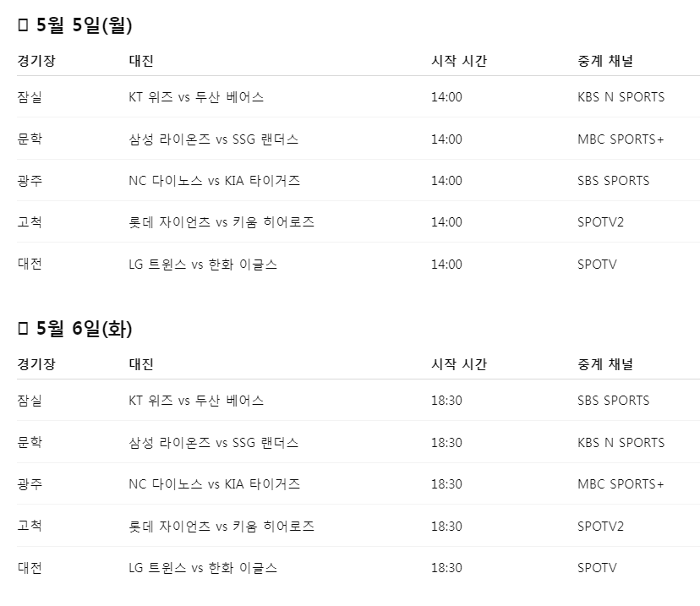Select 롯데 자이언츠 vs 키움 히어로즈 on May 6
This screenshot has height=606, width=700.
pyautogui.click(x=221, y=526)
